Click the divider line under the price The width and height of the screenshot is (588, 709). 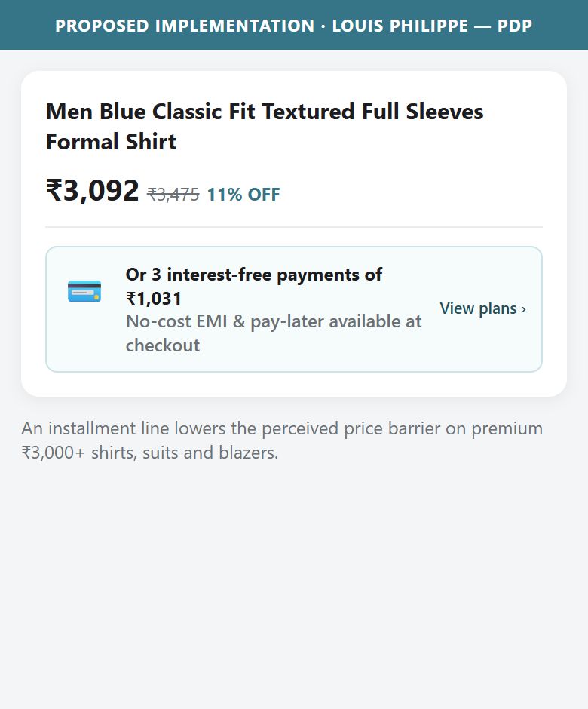tap(294, 227)
